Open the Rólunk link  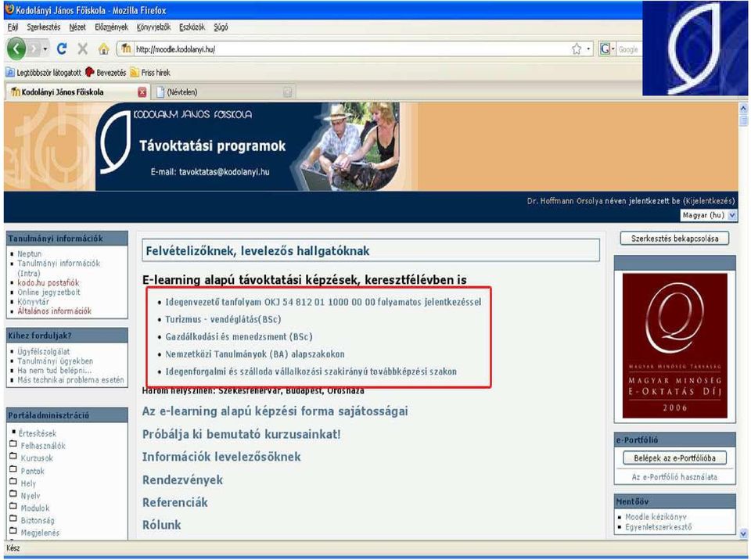click(x=161, y=525)
